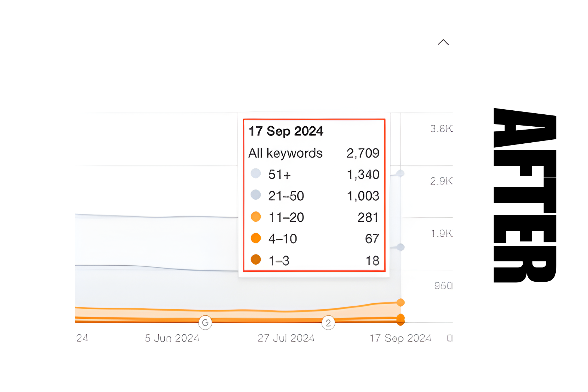Collapse the chart panel with the up chevron
Viewport: 588px width, 392px height.
click(443, 42)
